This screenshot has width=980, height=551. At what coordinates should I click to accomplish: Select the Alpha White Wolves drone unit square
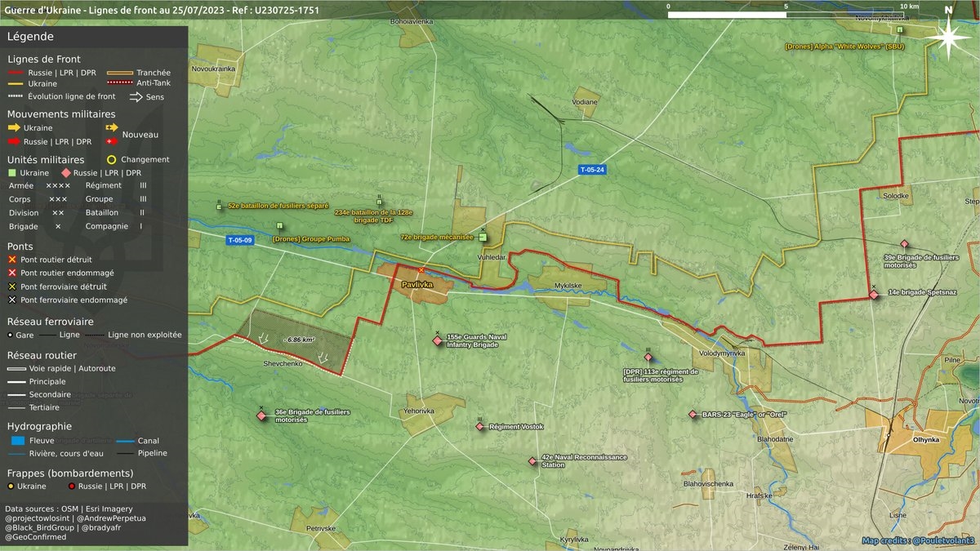click(899, 30)
